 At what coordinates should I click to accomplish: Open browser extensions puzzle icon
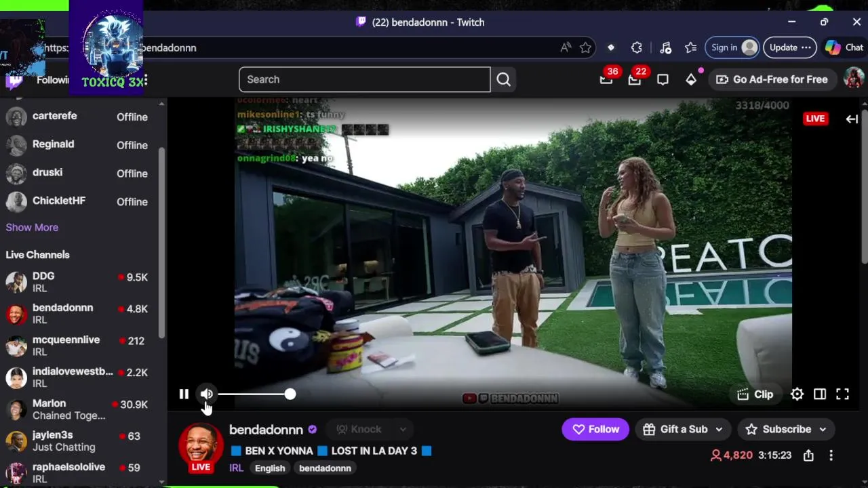[x=636, y=47]
